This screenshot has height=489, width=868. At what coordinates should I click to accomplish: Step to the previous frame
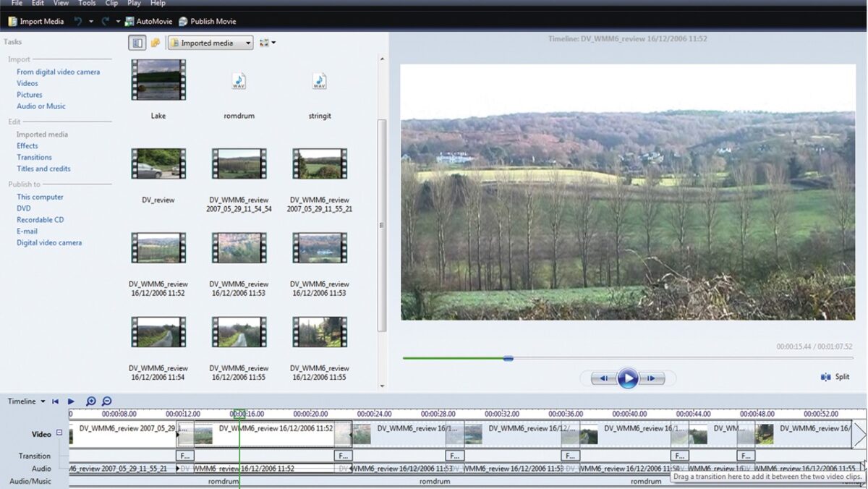coord(603,378)
